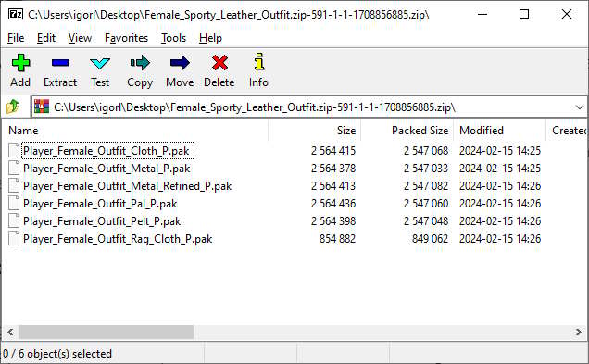Click size value 2 564 398
The height and width of the screenshot is (364, 589).
333,221
